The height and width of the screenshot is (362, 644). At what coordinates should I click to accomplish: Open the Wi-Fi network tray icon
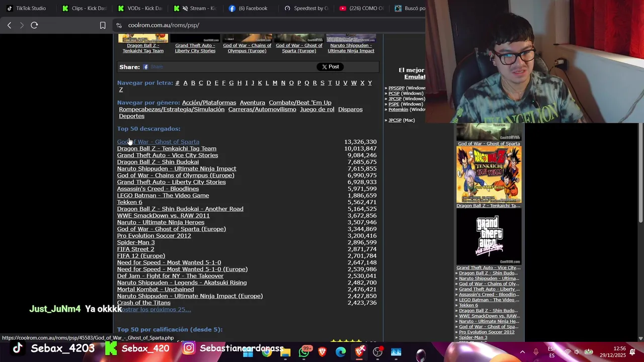(x=567, y=352)
